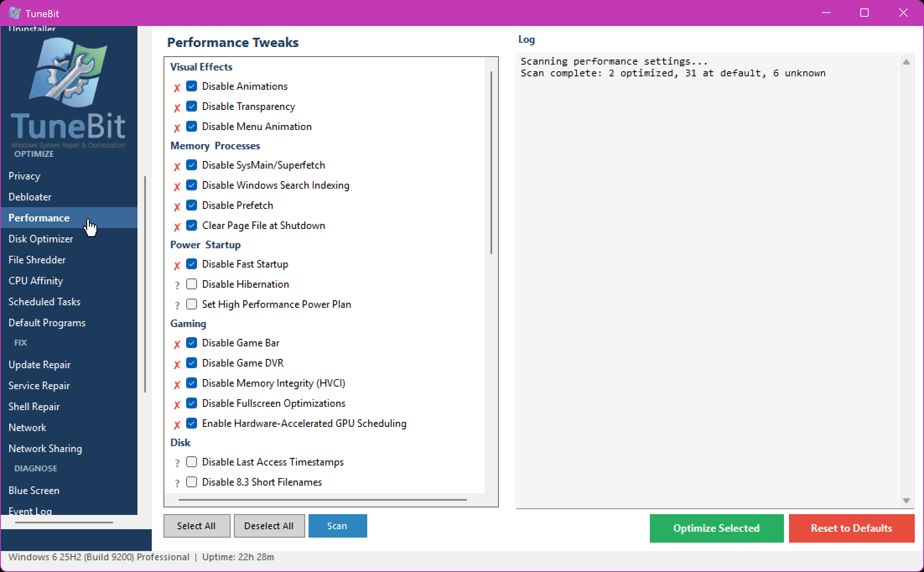Click Log panel scroll up arrow

coord(906,62)
